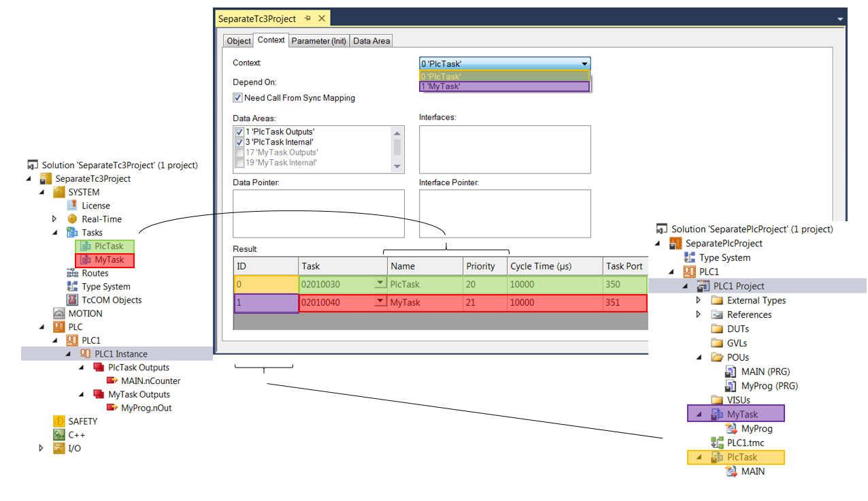Click the Data Pointer box
Image resolution: width=868 pixels, height=501 pixels.
click(x=318, y=213)
